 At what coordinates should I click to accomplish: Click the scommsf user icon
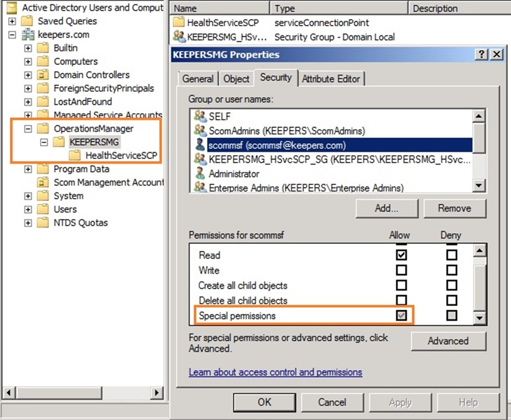(200, 145)
